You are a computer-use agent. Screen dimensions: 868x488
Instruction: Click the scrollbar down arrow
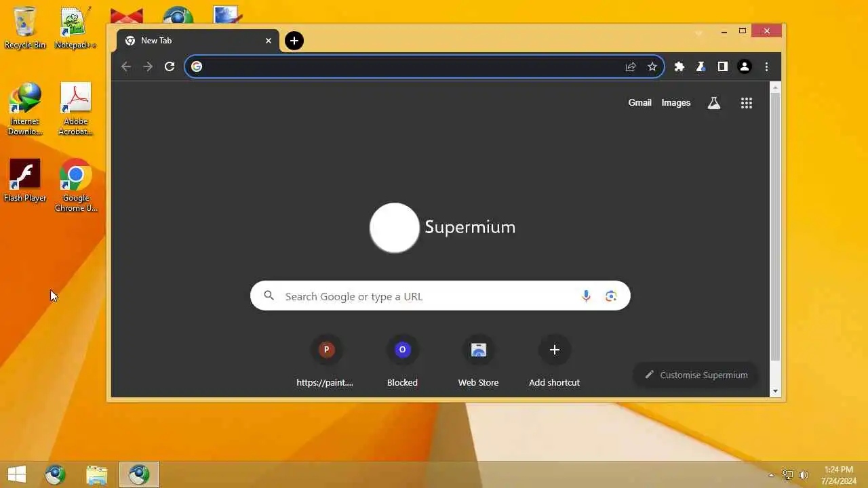pos(776,391)
